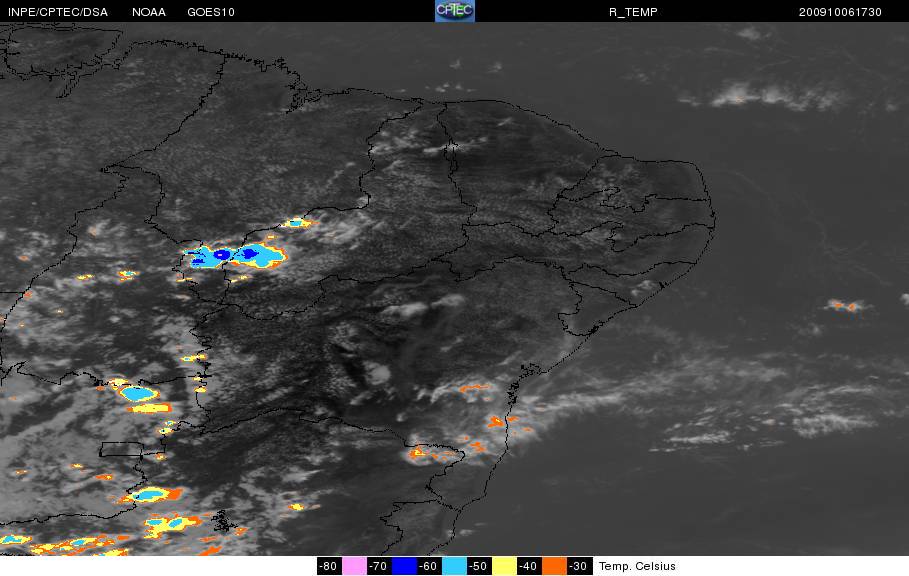Select the R_TEMP product label
Image resolution: width=909 pixels, height=576 pixels.
click(x=633, y=12)
